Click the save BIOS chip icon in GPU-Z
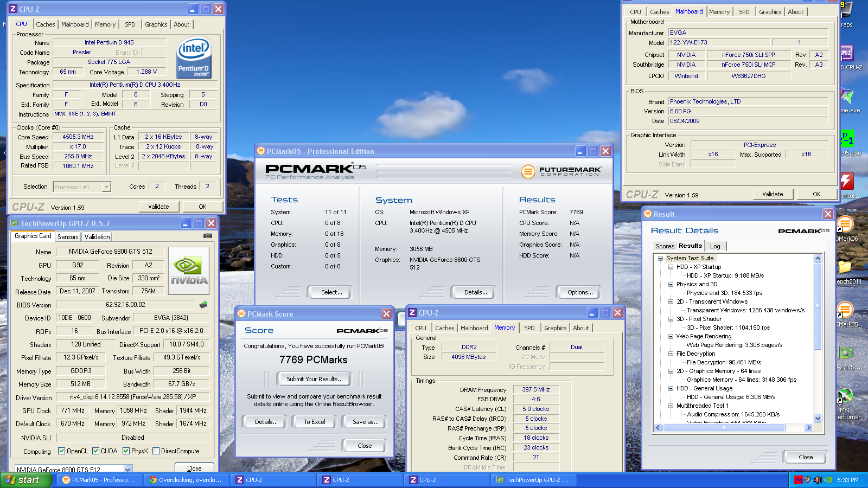The image size is (868, 488). (x=203, y=305)
